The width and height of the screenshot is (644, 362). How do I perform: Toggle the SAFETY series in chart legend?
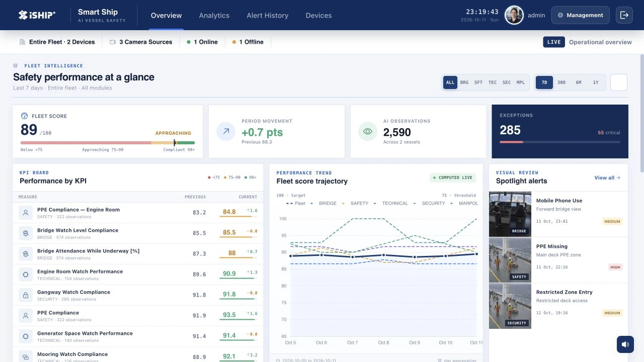click(355, 203)
